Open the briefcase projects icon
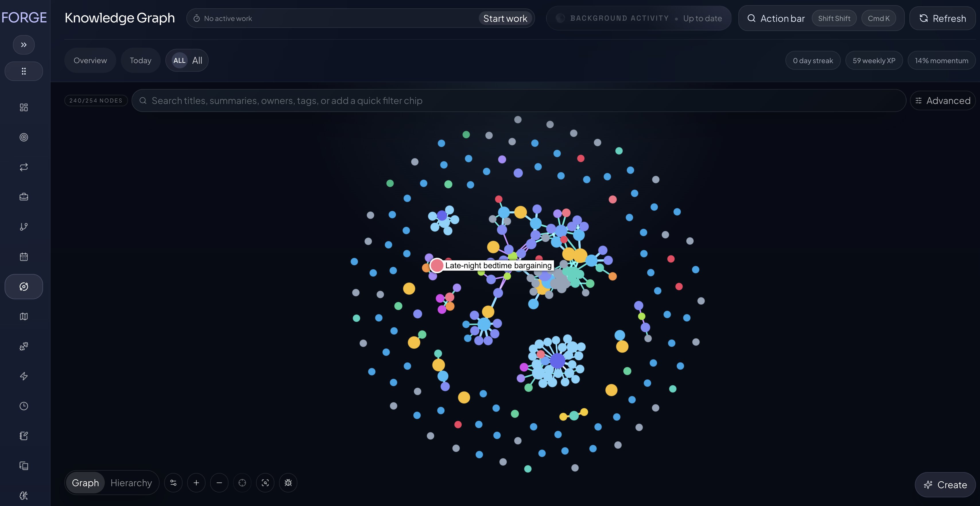980x506 pixels. pos(24,196)
